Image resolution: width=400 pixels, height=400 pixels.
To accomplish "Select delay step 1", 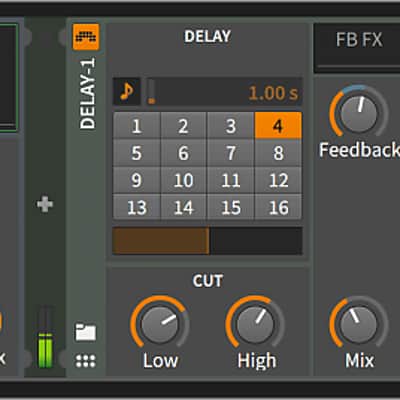I will click(x=137, y=126).
